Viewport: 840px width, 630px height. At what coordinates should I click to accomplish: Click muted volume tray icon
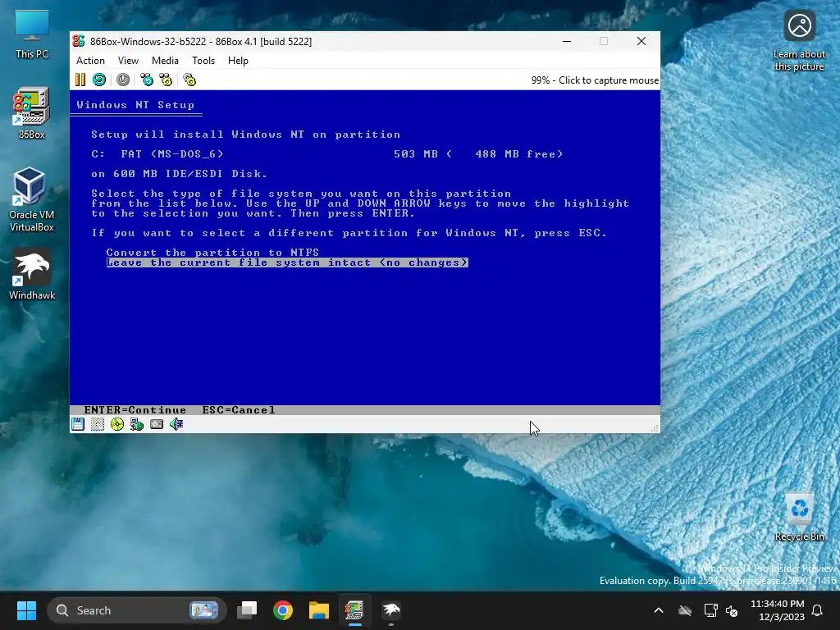pos(732,610)
